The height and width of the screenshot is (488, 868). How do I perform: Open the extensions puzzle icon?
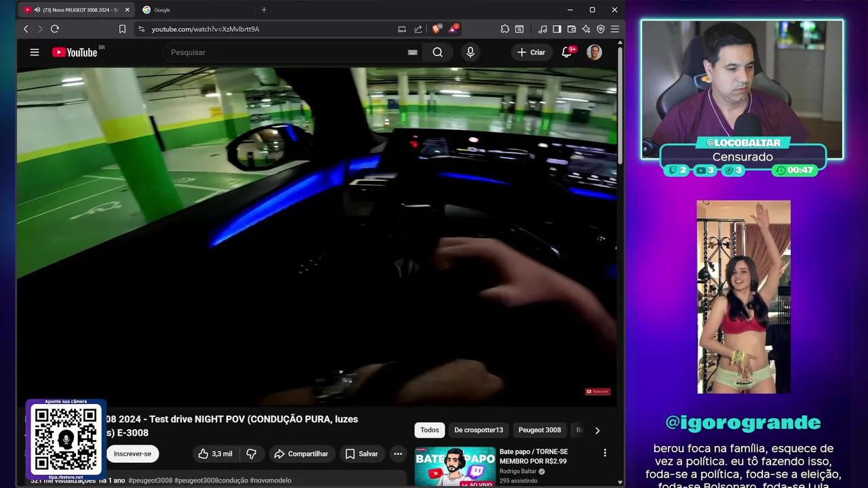[x=505, y=29]
